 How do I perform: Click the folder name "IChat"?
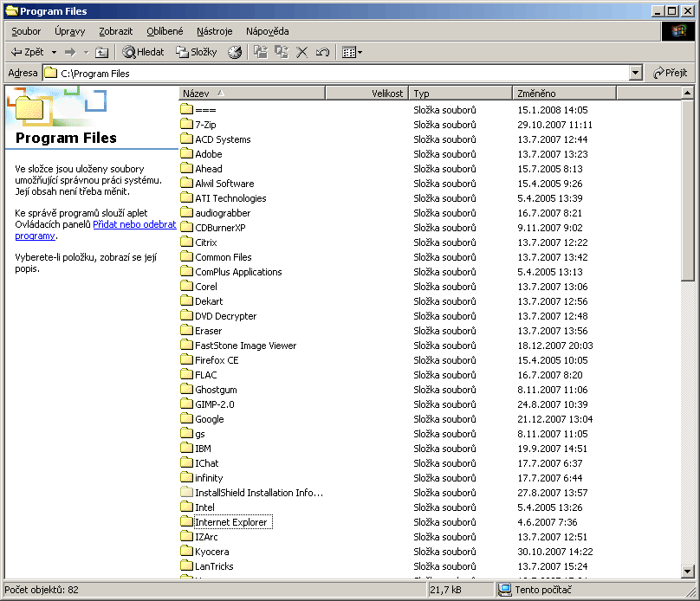tap(207, 463)
